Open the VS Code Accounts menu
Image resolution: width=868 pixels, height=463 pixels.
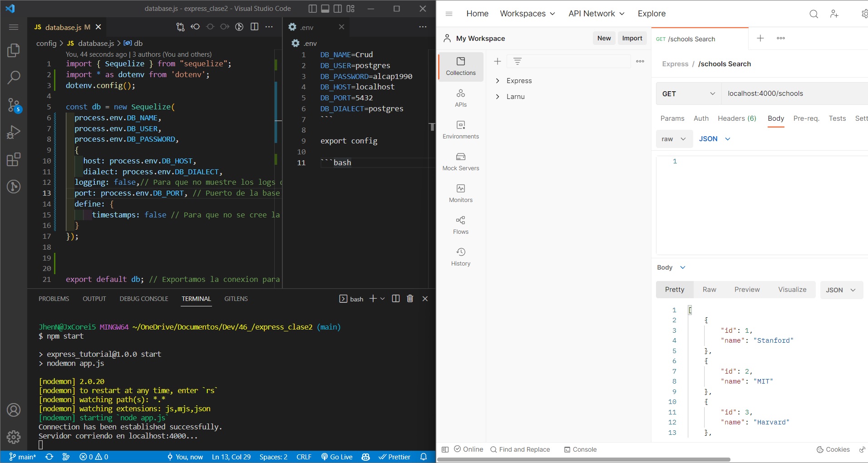click(x=14, y=410)
